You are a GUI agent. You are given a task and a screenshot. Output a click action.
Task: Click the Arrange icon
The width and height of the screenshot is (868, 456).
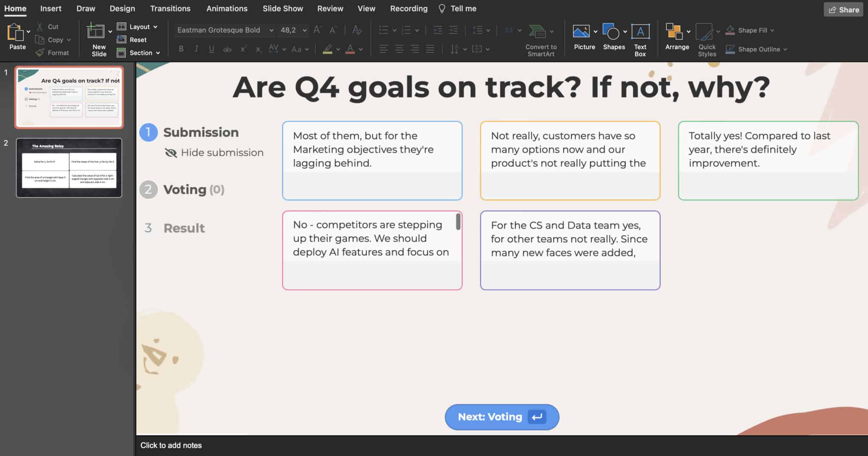click(x=673, y=32)
